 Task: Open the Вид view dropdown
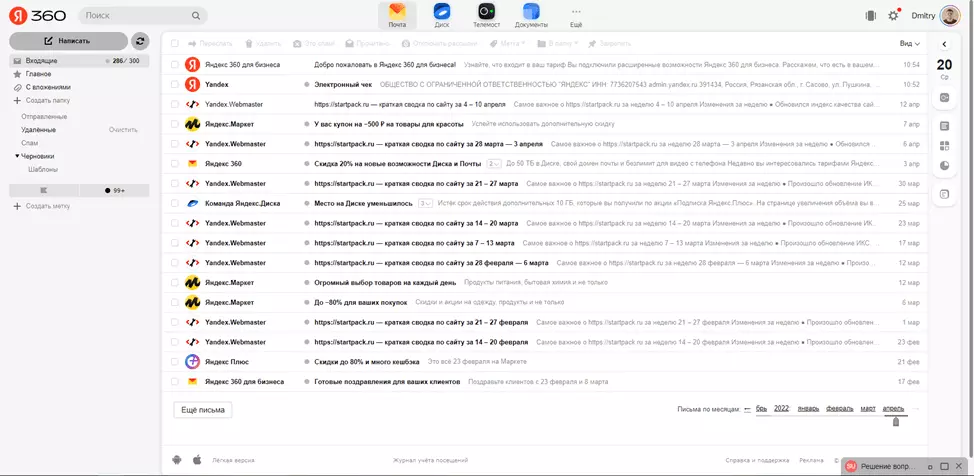click(x=909, y=43)
